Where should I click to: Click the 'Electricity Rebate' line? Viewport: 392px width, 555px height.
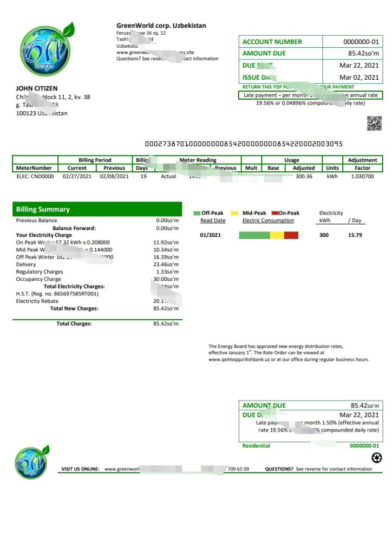97,301
